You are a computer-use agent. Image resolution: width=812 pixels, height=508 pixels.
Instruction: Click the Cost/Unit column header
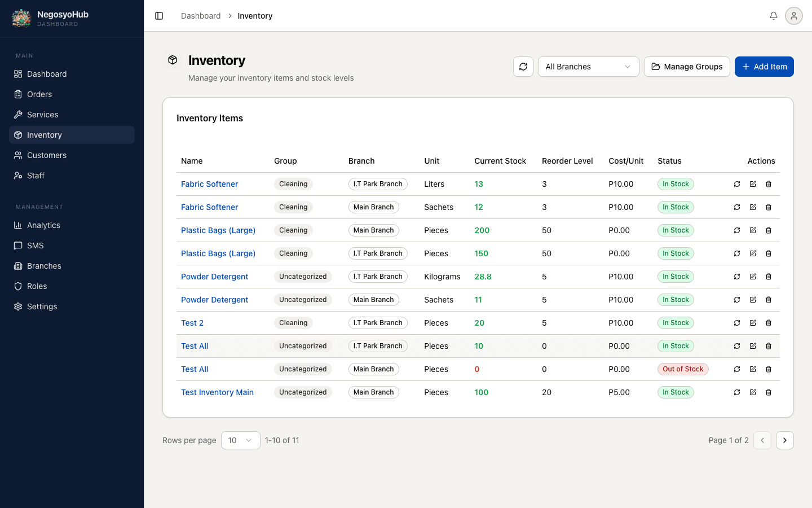coord(626,161)
